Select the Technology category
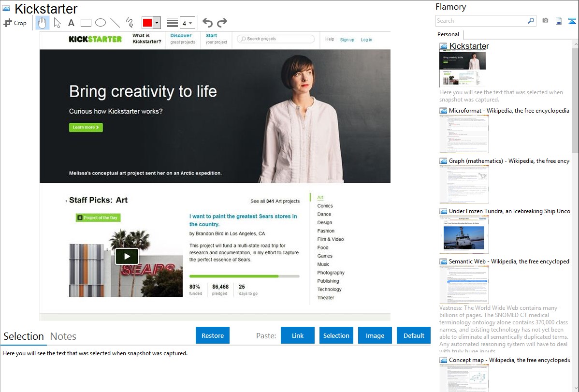Viewport: 579px width, 392px height. point(330,290)
